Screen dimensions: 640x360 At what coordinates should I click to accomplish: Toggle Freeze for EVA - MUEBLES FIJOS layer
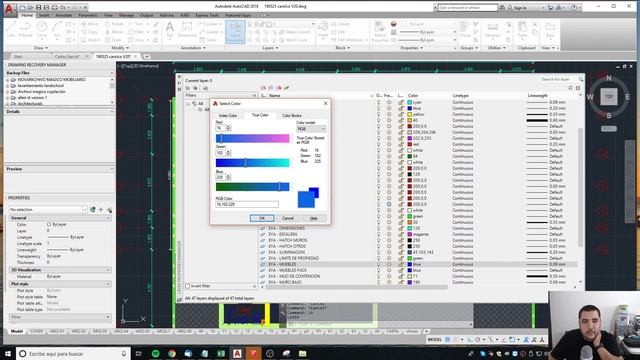(389, 270)
